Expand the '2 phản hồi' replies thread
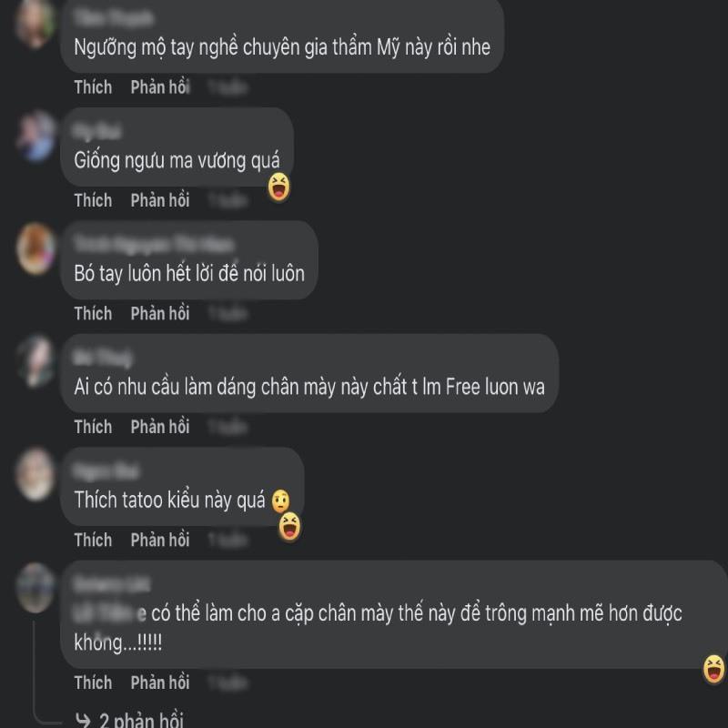 point(141,719)
